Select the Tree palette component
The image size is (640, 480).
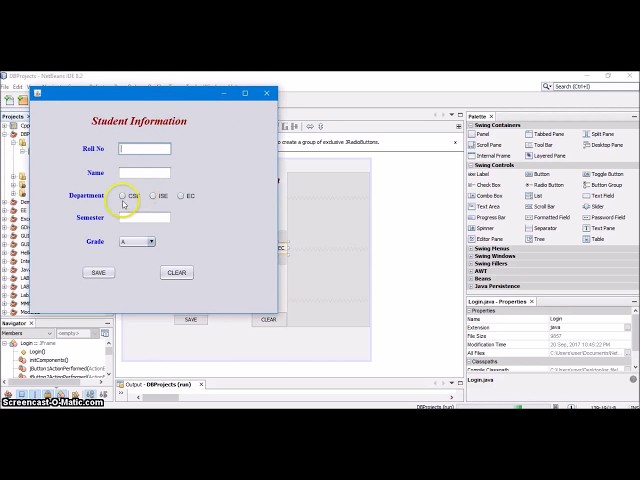click(535, 239)
